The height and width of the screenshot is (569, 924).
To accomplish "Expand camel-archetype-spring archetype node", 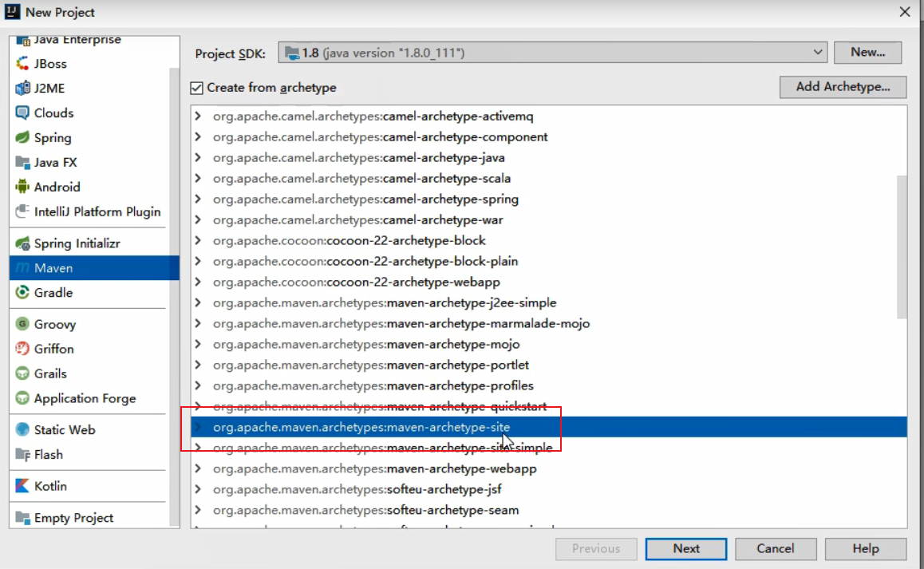I will (x=198, y=200).
